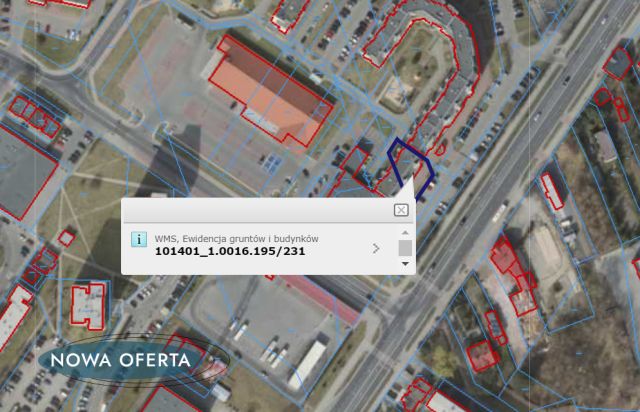Click the white trailer in the lower lot

click(307, 365)
